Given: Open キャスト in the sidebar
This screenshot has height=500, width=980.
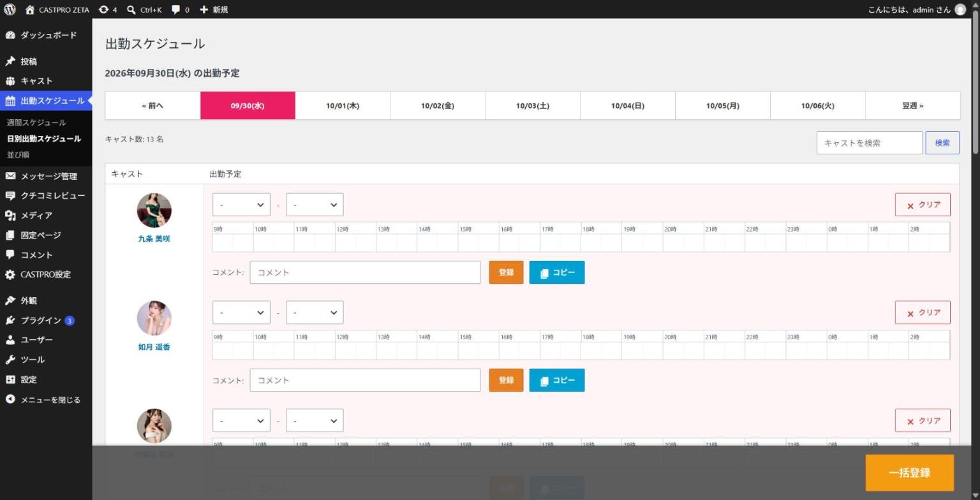Looking at the screenshot, I should point(46,81).
